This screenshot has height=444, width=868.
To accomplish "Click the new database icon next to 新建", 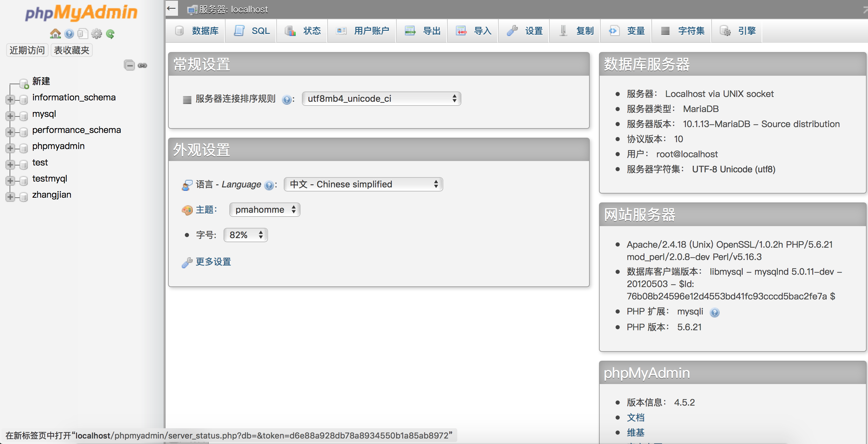I will coord(24,84).
